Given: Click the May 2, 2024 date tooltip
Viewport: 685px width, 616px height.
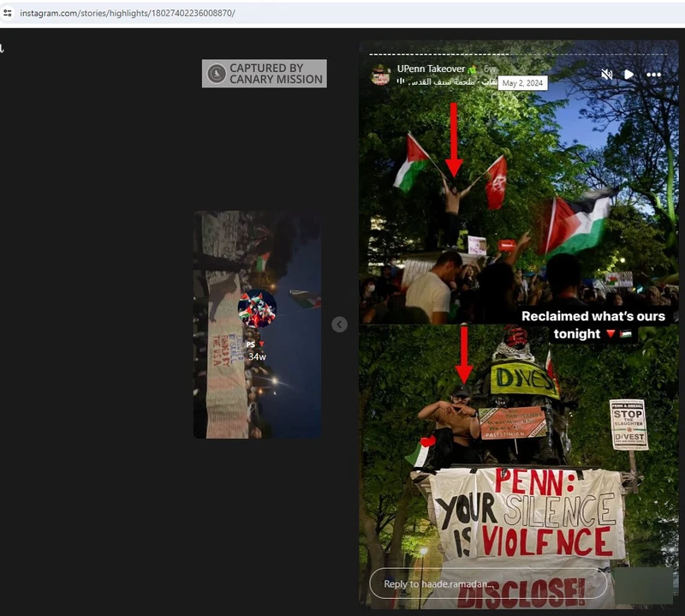Looking at the screenshot, I should coord(522,83).
